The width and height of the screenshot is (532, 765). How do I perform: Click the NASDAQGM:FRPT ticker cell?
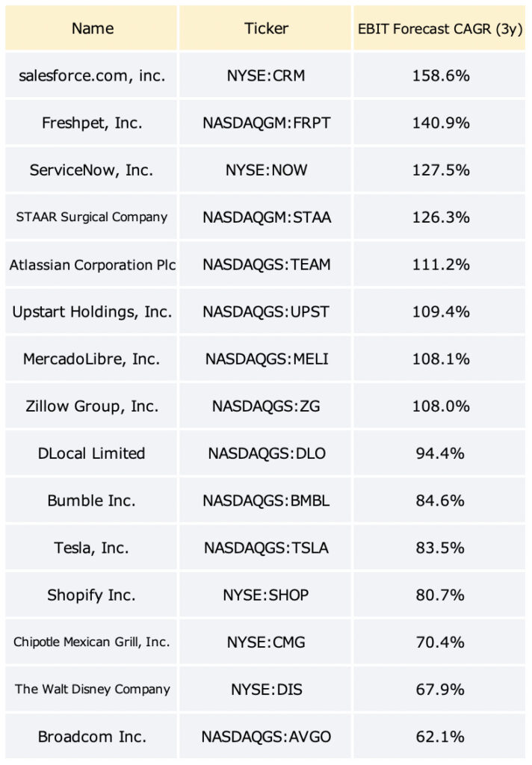click(x=265, y=123)
